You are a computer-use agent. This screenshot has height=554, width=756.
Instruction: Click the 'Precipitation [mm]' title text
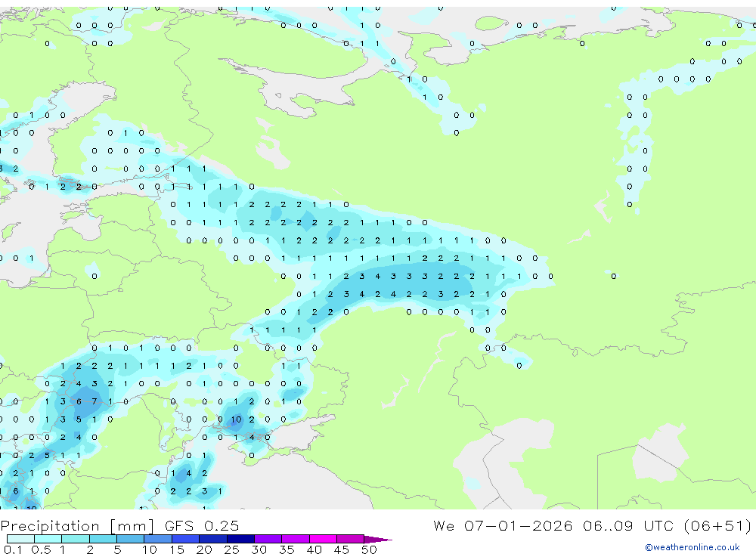point(77,526)
